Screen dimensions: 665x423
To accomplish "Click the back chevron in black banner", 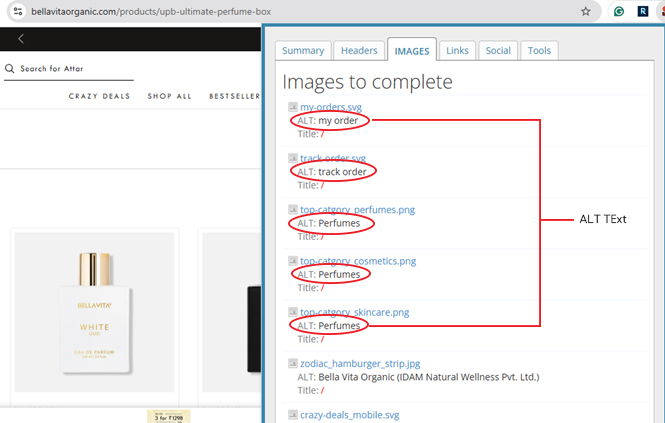I will point(21,39).
